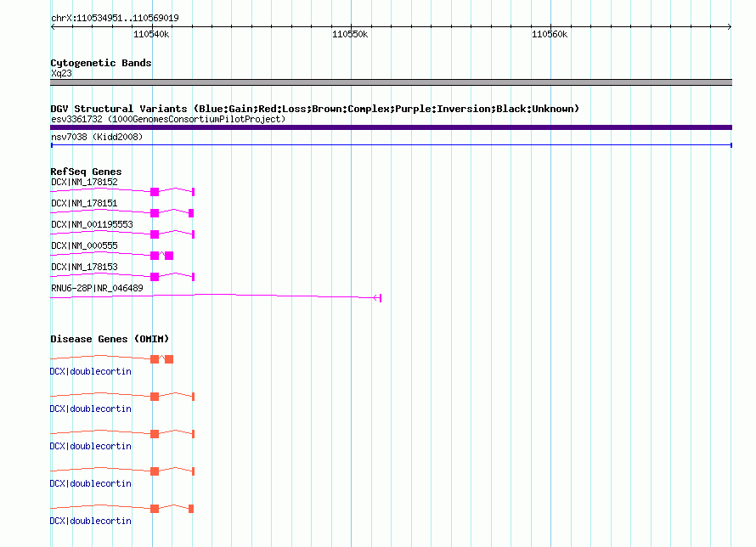Click the thin end exon of DCX|NM_178152

194,192
